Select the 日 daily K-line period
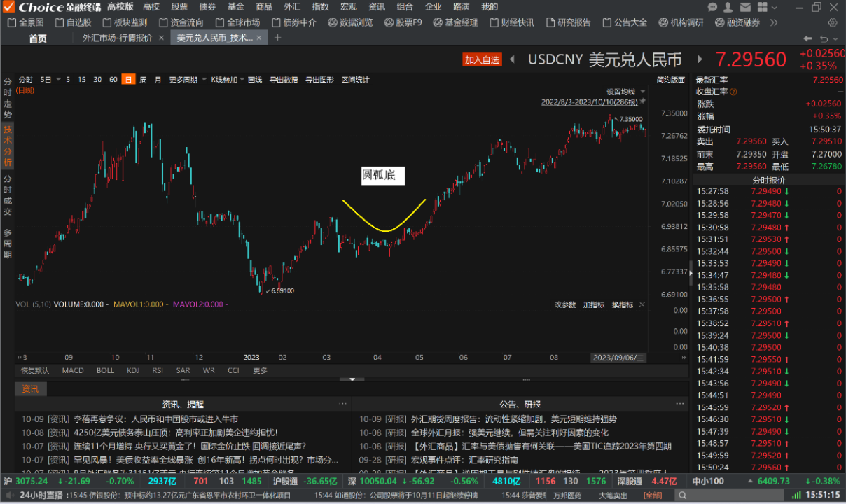Screen dimensions: 846x504 pos(128,79)
